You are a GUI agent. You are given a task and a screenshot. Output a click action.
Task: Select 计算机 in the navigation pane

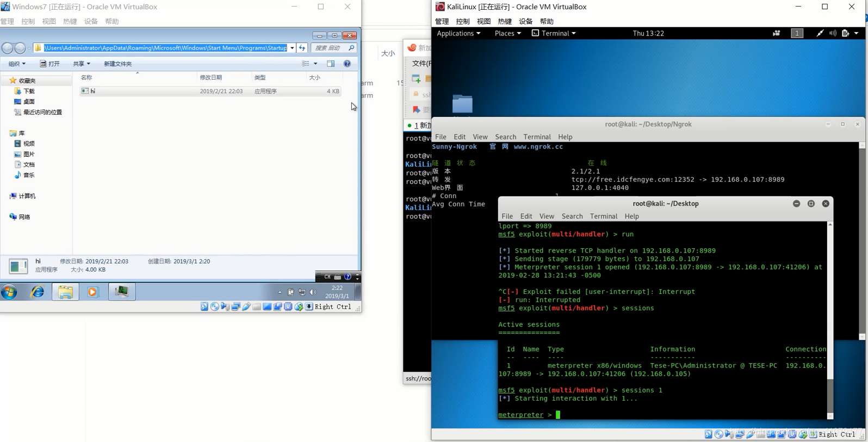tap(22, 196)
